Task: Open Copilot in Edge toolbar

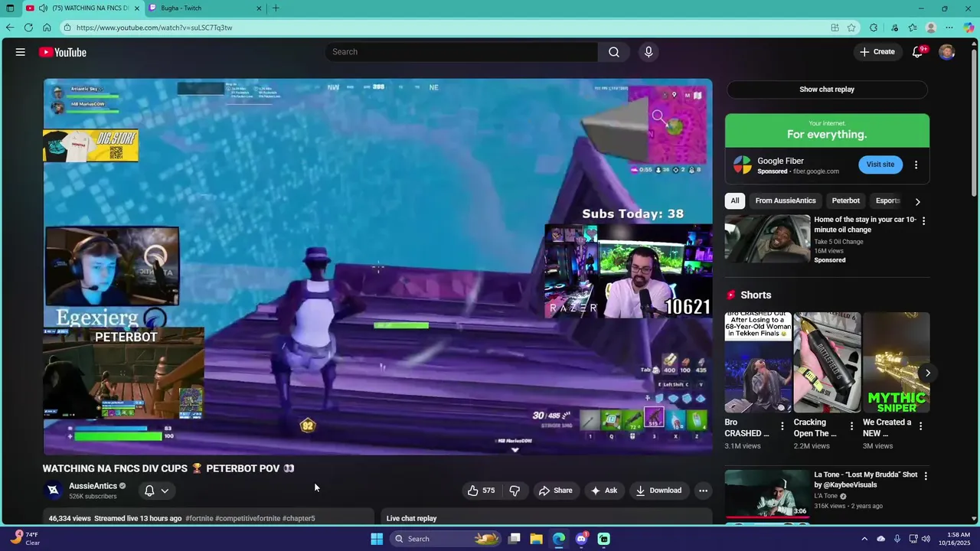Action: pyautogui.click(x=969, y=28)
